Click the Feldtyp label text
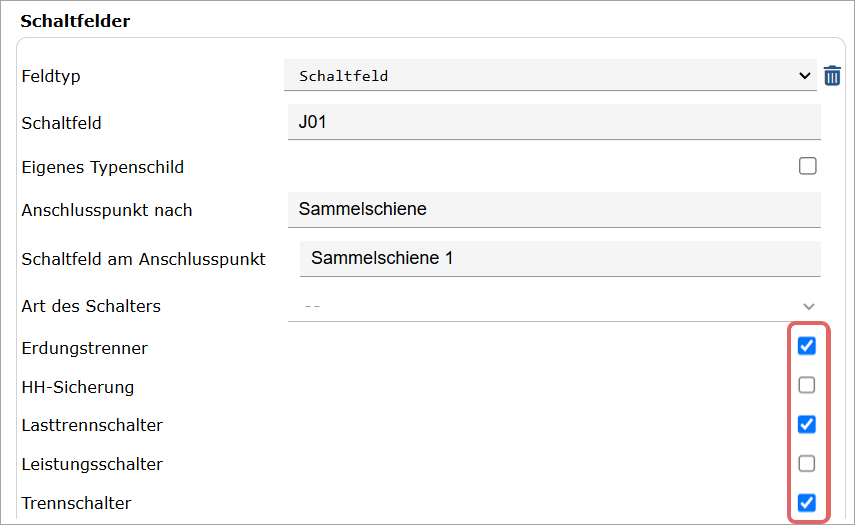This screenshot has height=525, width=855. point(51,76)
